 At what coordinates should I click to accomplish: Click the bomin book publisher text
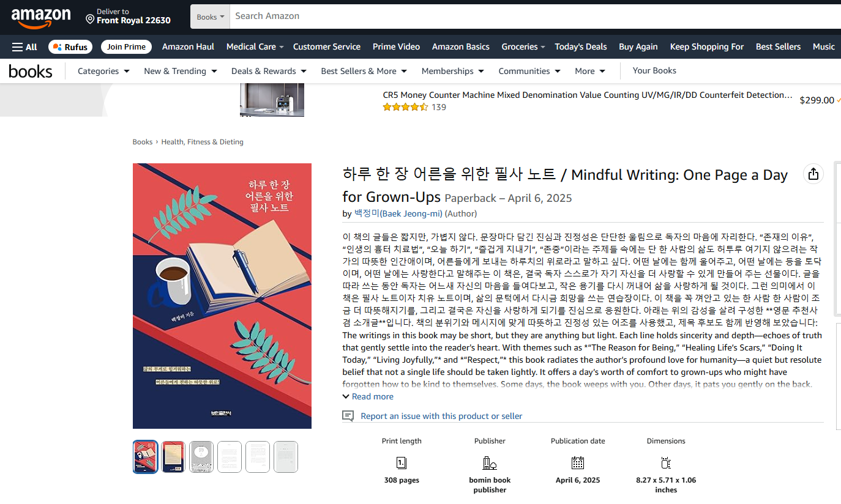click(490, 485)
